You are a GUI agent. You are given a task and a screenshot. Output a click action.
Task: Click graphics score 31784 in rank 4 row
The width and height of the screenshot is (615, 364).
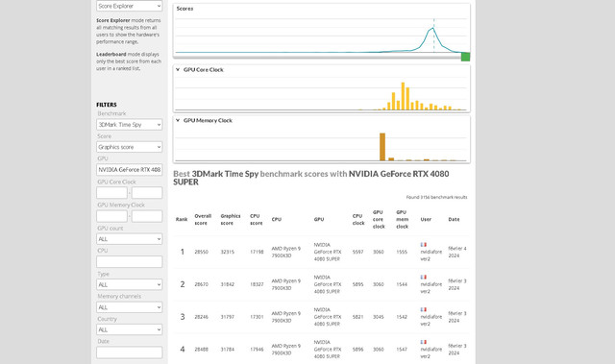click(x=227, y=349)
